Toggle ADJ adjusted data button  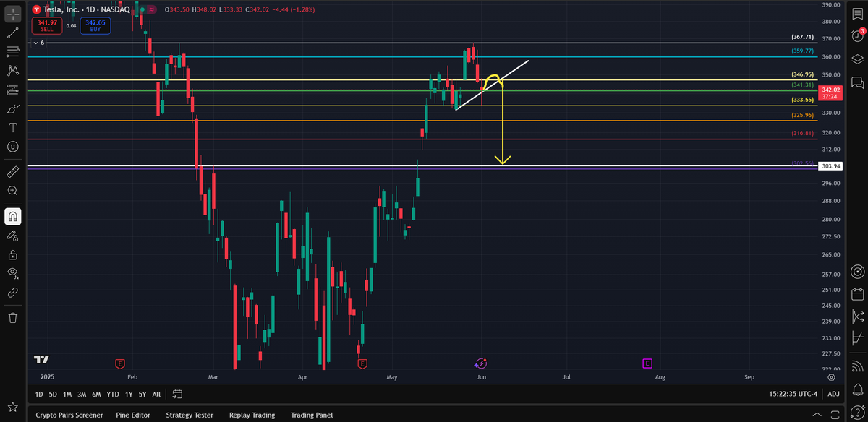(x=833, y=394)
